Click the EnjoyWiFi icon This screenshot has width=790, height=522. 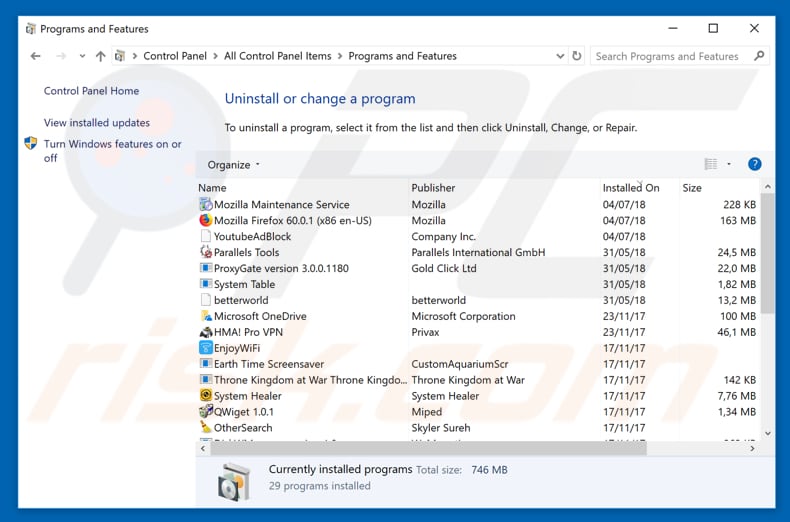click(206, 348)
